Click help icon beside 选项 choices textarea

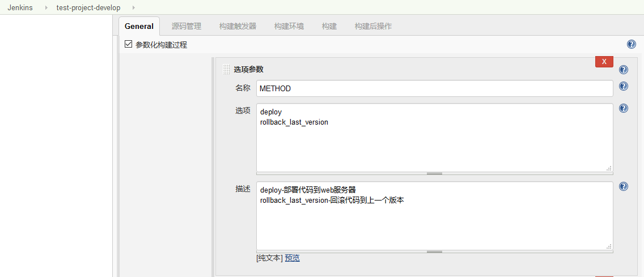tap(624, 108)
